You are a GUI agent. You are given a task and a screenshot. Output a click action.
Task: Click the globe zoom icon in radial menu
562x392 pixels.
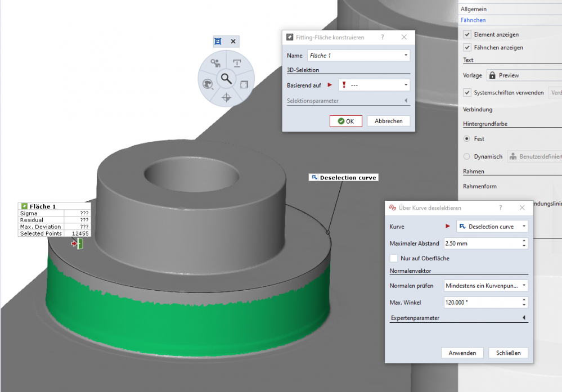click(208, 84)
